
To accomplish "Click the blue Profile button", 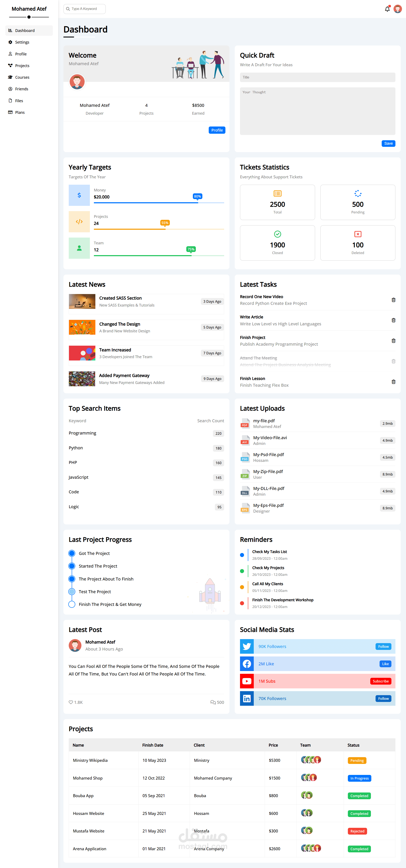I will [x=217, y=130].
